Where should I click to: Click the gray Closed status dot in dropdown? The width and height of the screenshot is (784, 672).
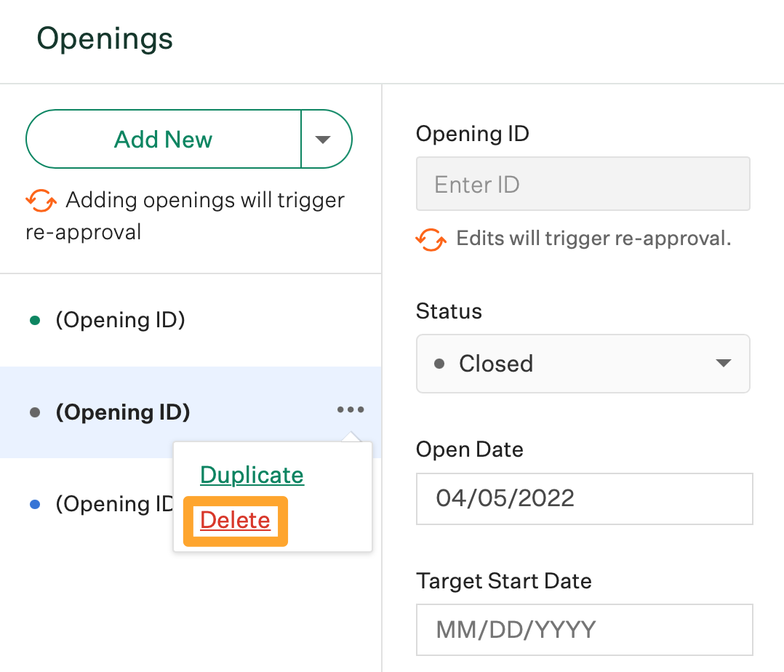pyautogui.click(x=439, y=364)
